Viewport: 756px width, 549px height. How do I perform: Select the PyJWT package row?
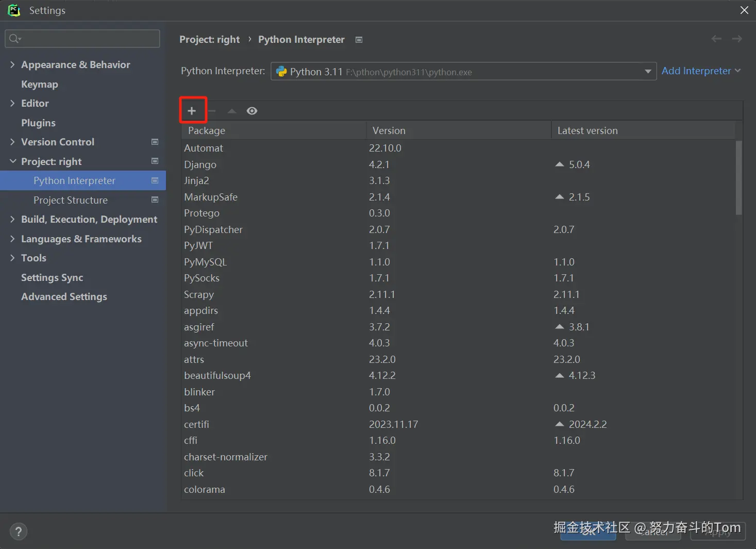[459, 245]
